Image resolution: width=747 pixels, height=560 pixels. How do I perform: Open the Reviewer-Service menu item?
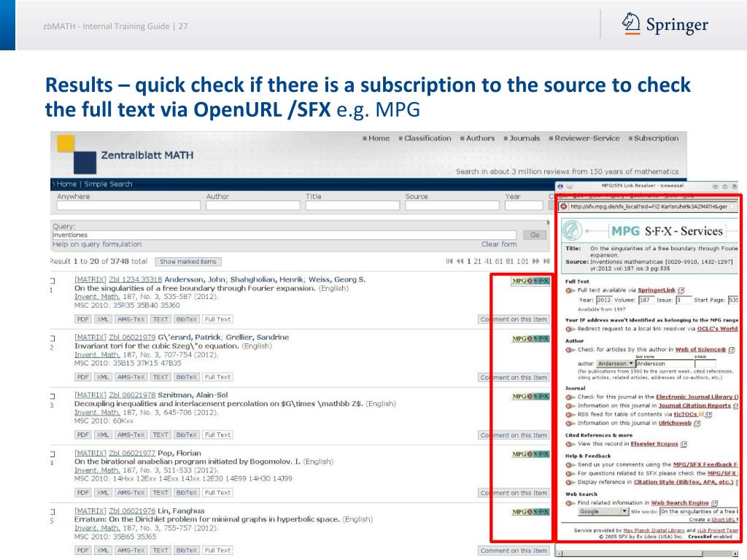tap(587, 139)
